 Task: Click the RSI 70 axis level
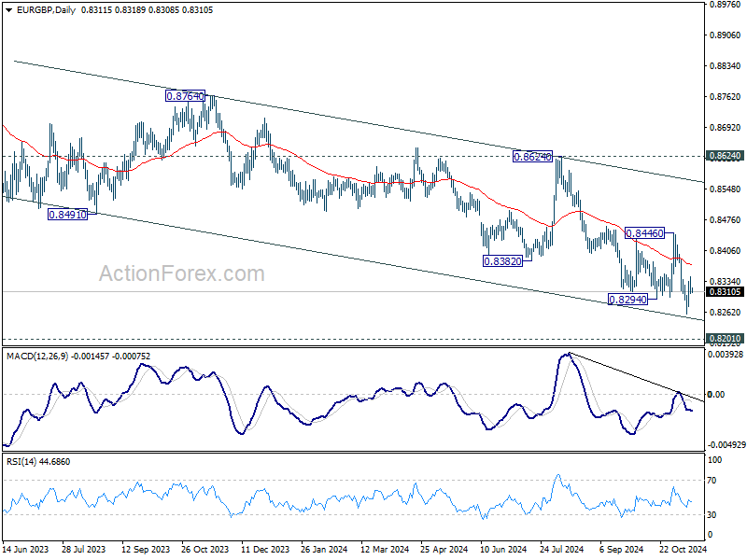point(712,481)
